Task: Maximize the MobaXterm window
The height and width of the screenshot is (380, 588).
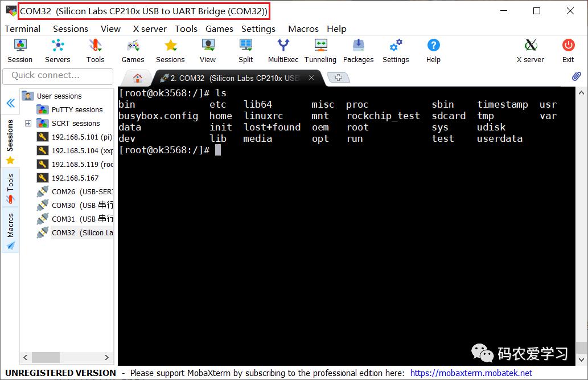Action: [537, 11]
